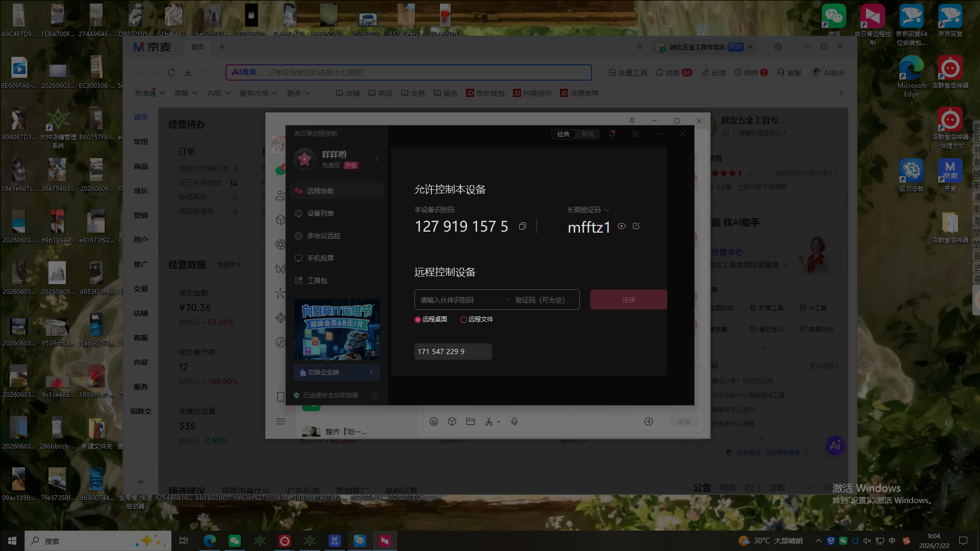
Task: Open the 越宏五金工具专营店 shop switcher
Action: tap(704, 47)
